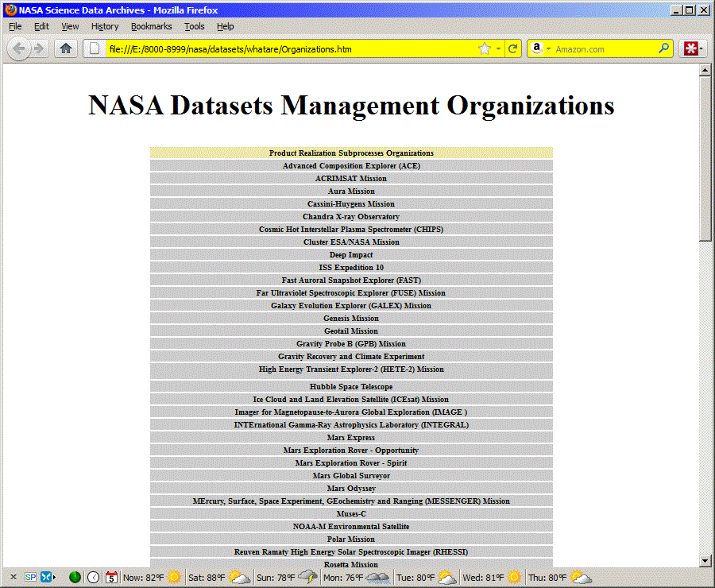
Task: Open the Bookmarks menu
Action: 152,26
